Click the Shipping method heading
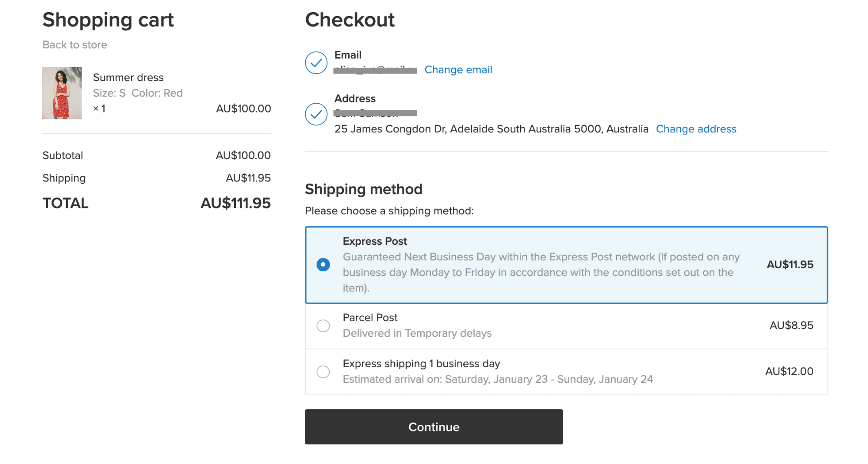The width and height of the screenshot is (868, 464). tap(363, 189)
